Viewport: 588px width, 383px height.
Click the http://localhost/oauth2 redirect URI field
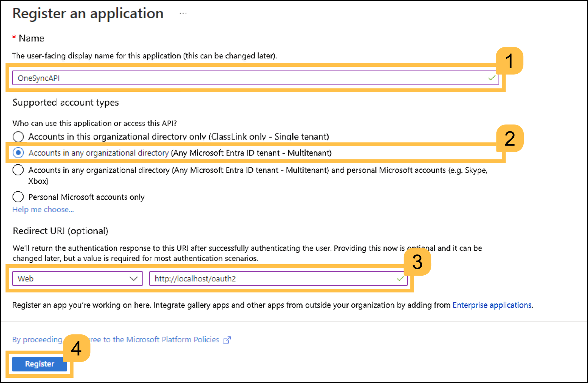pos(260,278)
